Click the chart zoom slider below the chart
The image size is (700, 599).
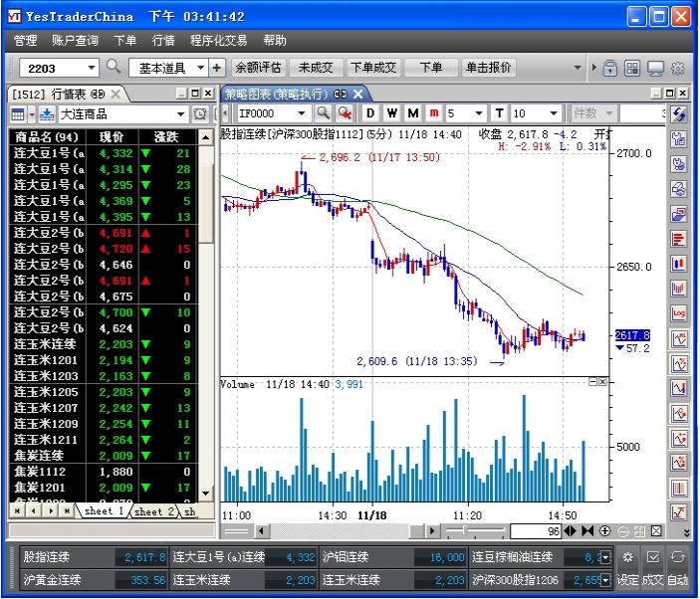tap(475, 530)
